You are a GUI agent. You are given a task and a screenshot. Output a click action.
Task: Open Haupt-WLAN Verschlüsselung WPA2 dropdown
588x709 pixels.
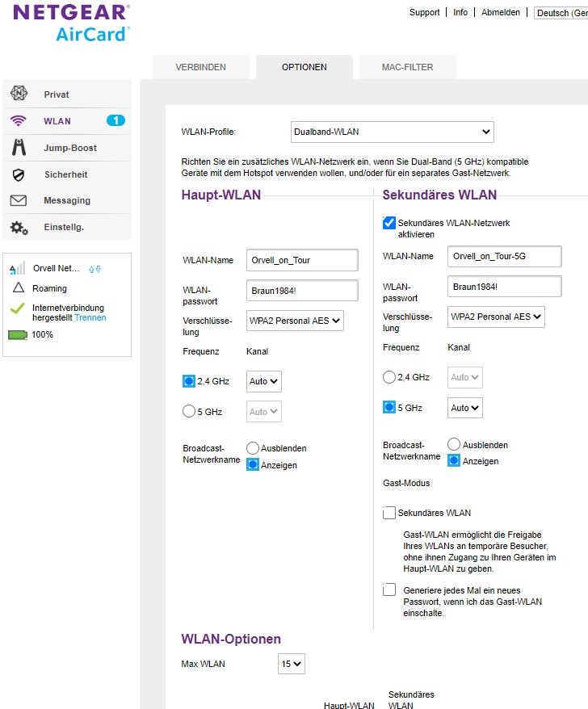(x=295, y=321)
